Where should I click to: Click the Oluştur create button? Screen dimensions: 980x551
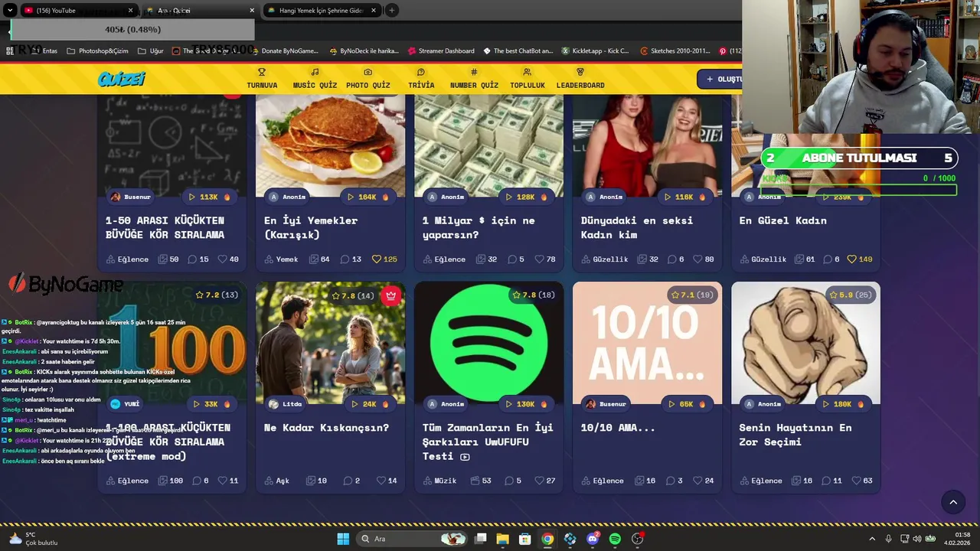click(x=720, y=79)
